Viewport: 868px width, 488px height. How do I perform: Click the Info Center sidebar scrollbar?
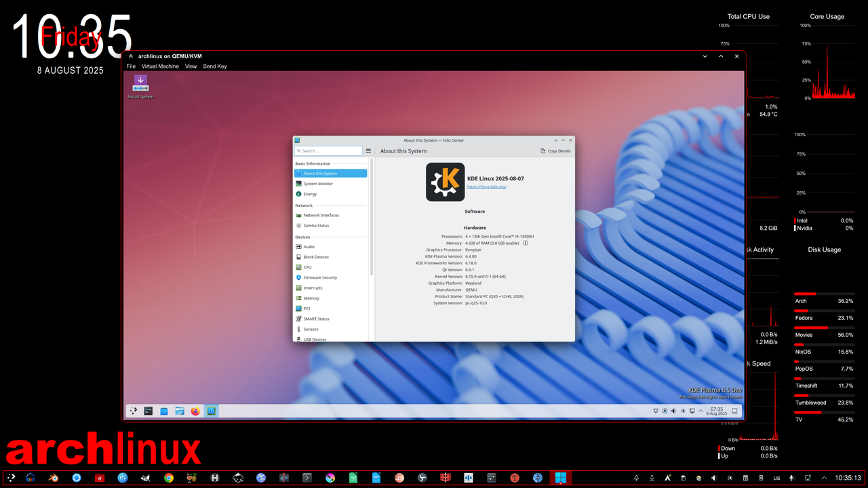(x=372, y=217)
